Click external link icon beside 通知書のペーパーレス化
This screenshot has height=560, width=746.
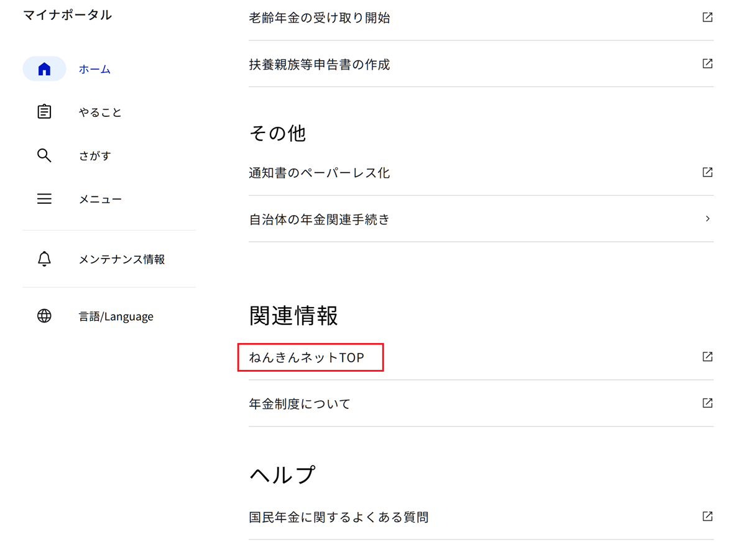(707, 172)
